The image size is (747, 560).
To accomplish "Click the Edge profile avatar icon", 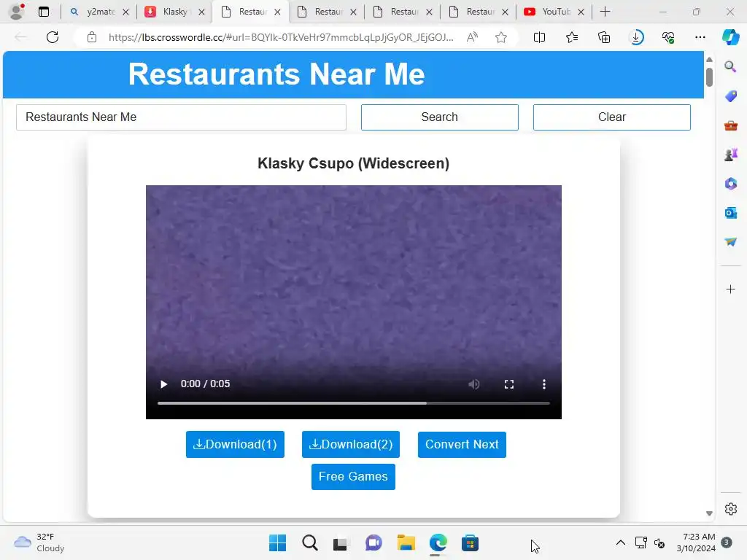I will (17, 12).
